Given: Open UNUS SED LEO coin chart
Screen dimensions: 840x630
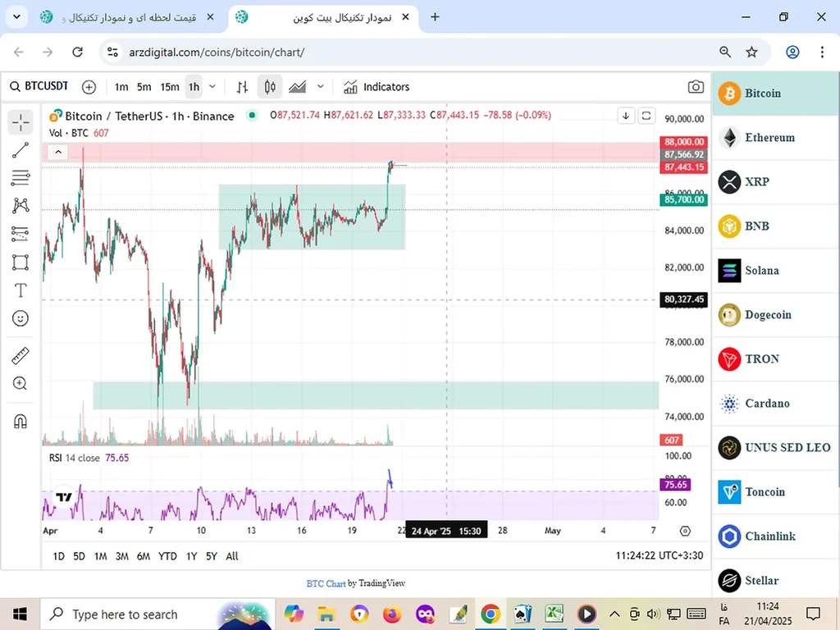Looking at the screenshot, I should pyautogui.click(x=775, y=448).
